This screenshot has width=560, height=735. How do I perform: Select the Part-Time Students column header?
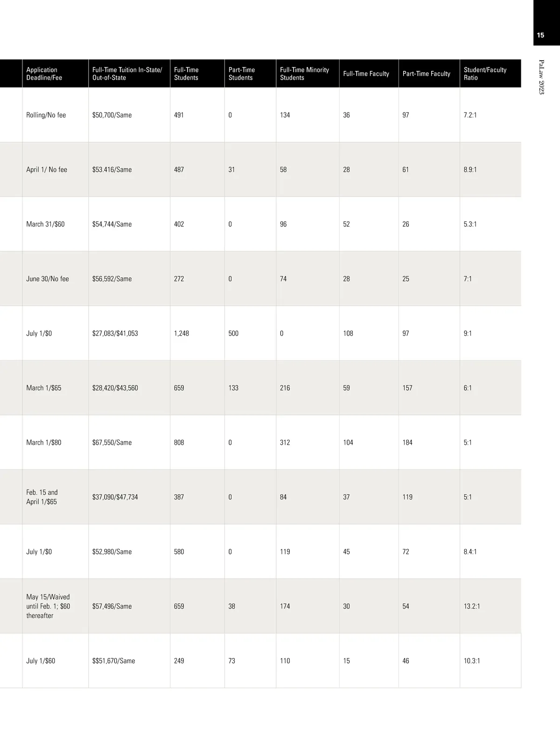coord(242,74)
